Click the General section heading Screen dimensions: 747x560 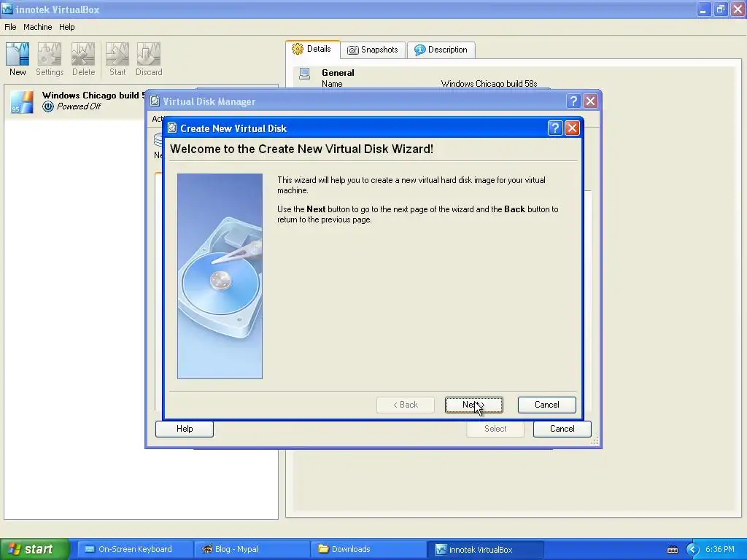[x=338, y=72]
